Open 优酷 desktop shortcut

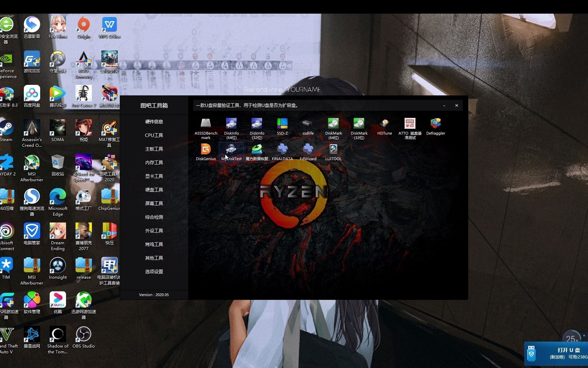coord(58,303)
